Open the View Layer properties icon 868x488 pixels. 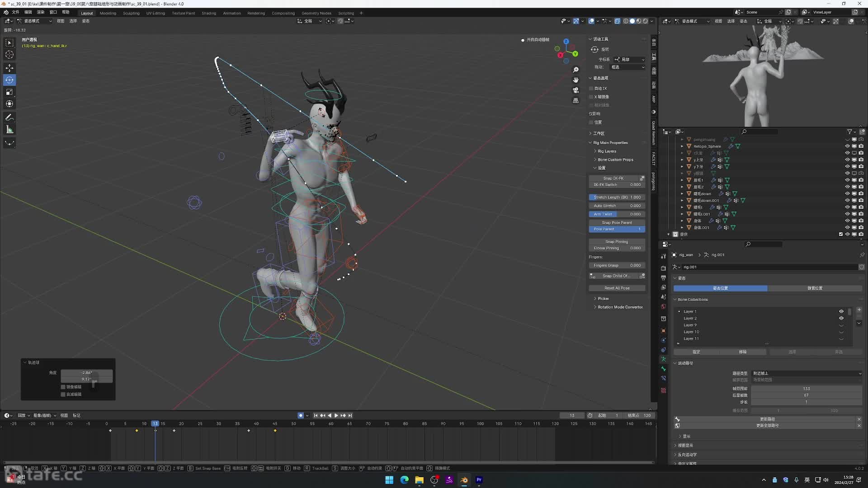pos(663,287)
